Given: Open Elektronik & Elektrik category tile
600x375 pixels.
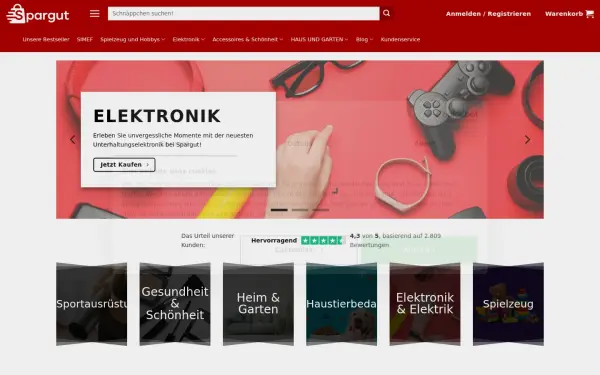Looking at the screenshot, I should pos(425,304).
